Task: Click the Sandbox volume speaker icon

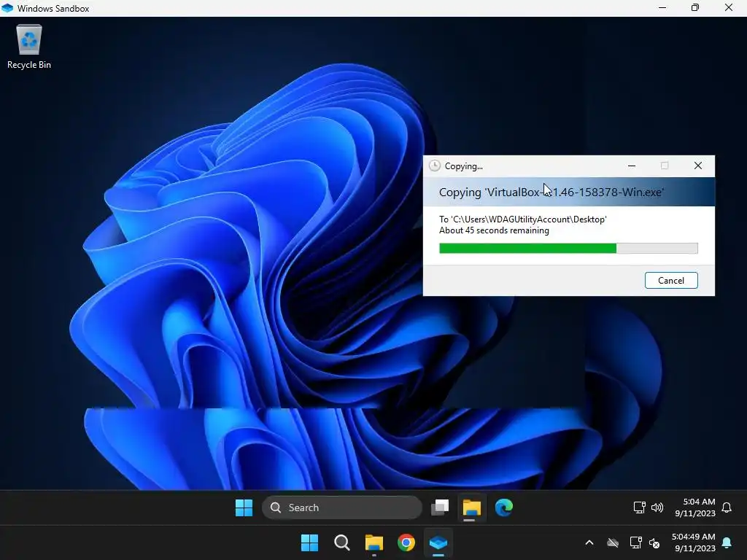Action: pyautogui.click(x=657, y=507)
